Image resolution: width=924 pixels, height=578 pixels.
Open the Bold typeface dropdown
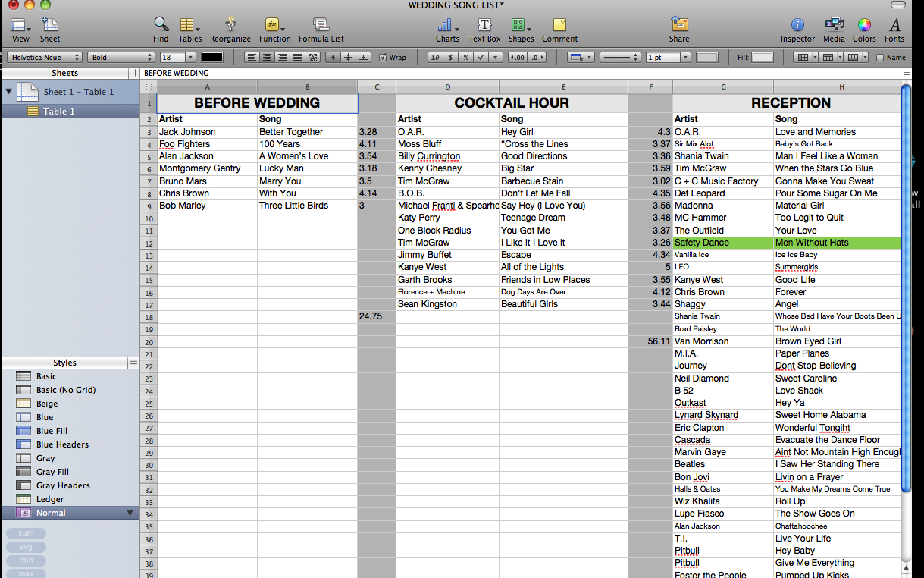(x=121, y=58)
